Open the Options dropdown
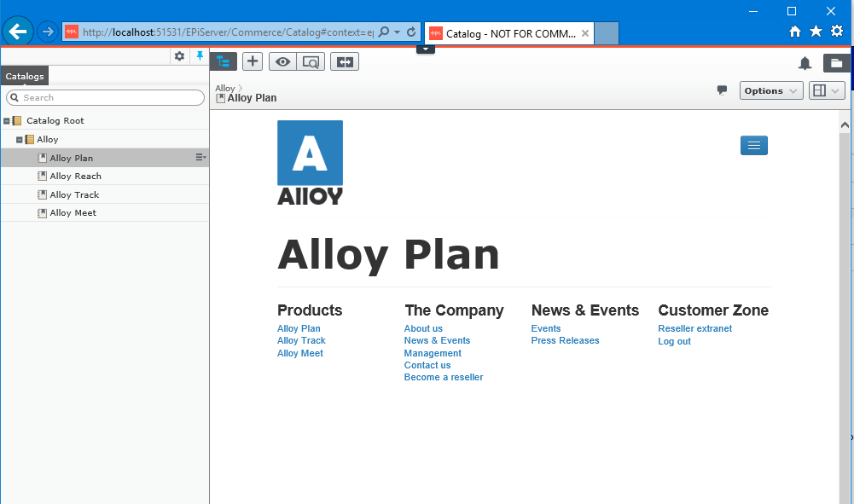The height and width of the screenshot is (504, 854). pos(770,90)
